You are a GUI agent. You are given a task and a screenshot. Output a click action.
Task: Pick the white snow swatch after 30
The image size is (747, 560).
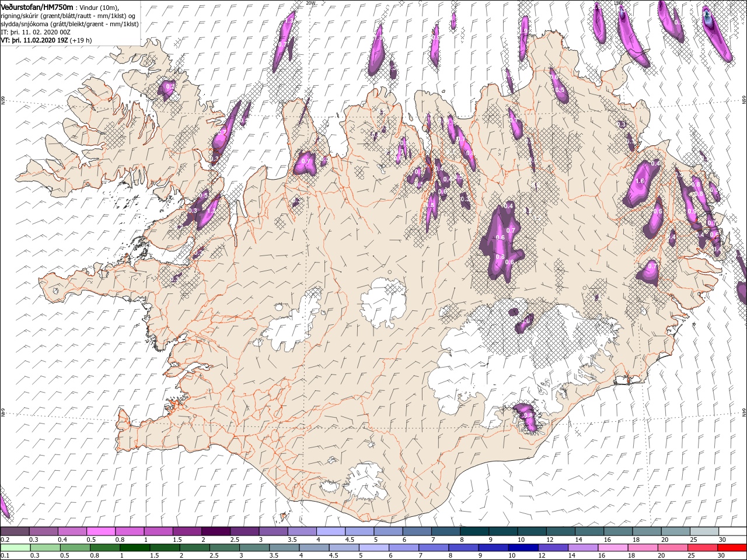[x=732, y=531]
